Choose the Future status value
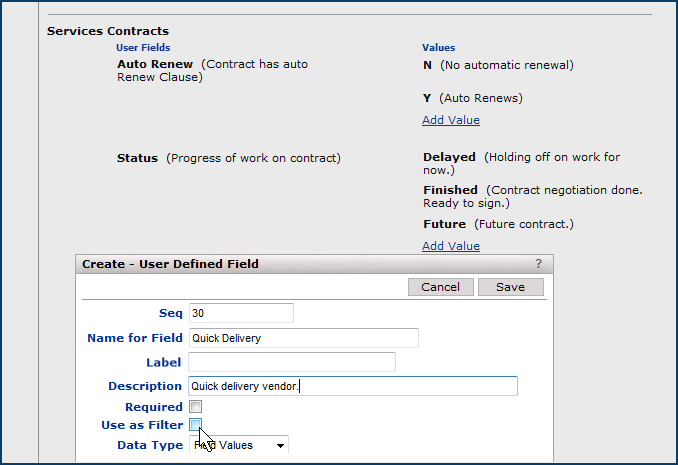Screen dimensions: 678x465 444,224
